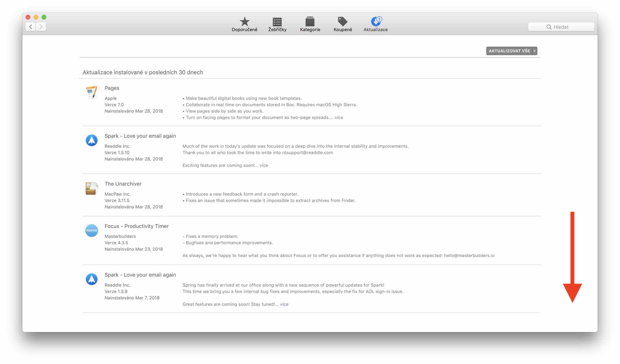Click the Spark version 1.5.9 app icon

(91, 279)
